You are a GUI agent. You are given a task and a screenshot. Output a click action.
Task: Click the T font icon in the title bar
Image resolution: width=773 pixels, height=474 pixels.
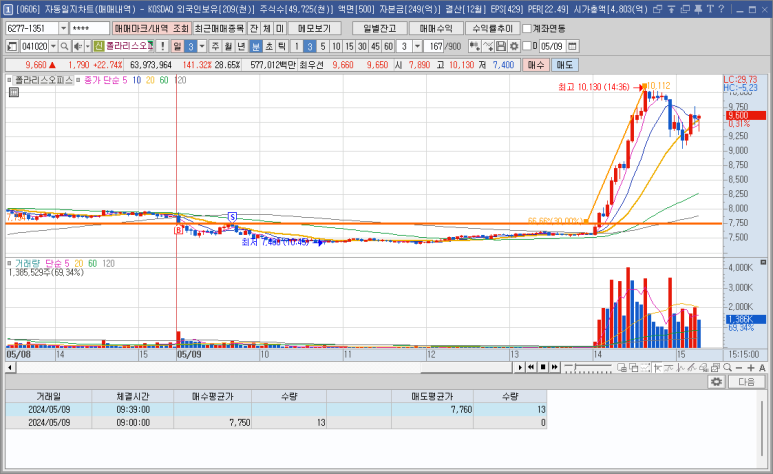710,9
